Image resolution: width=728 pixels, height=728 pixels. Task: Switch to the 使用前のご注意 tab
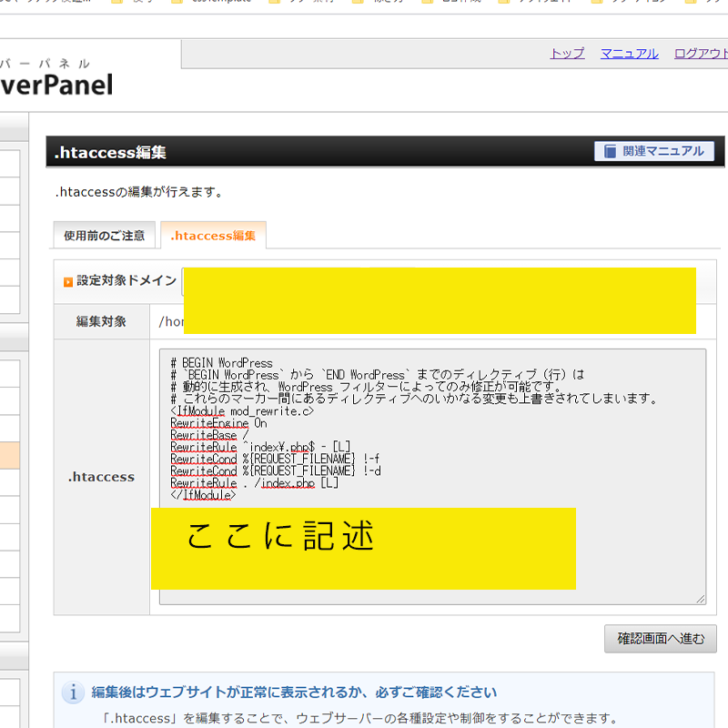104,236
